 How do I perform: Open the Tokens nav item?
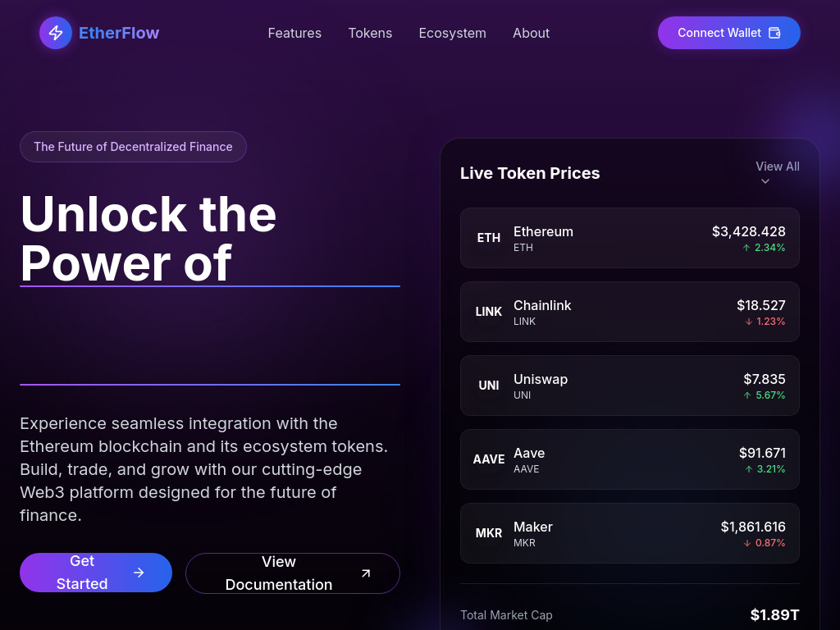click(370, 33)
